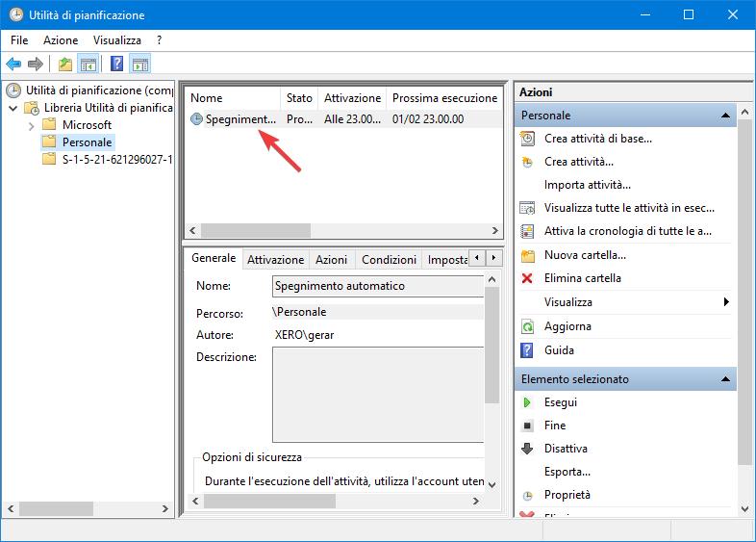This screenshot has width=756, height=542.
Task: Click the green Esegui play icon
Action: (x=527, y=402)
